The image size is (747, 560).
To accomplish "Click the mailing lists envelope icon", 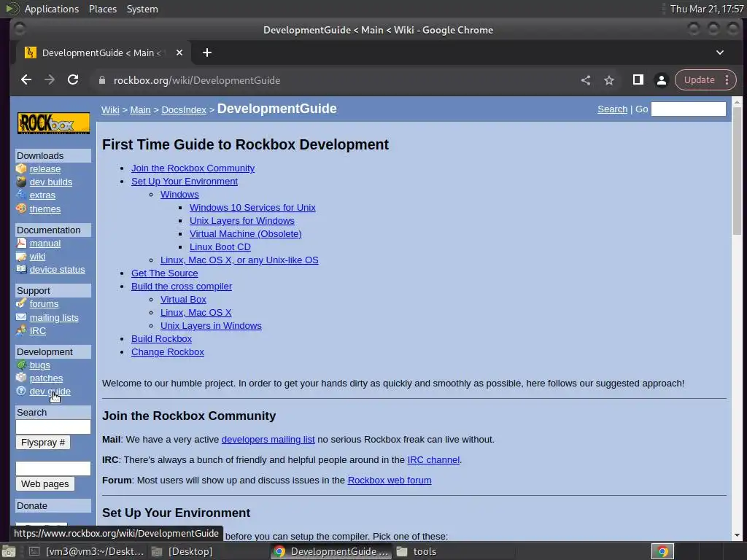I will (x=21, y=317).
